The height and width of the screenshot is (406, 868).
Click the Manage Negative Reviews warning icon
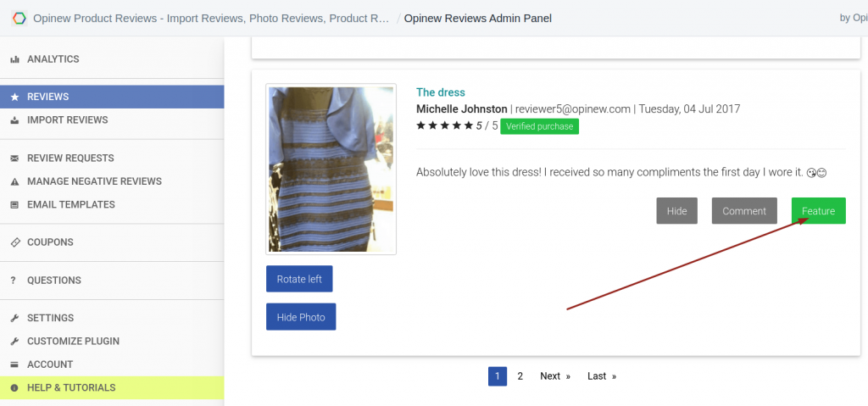[x=15, y=181]
